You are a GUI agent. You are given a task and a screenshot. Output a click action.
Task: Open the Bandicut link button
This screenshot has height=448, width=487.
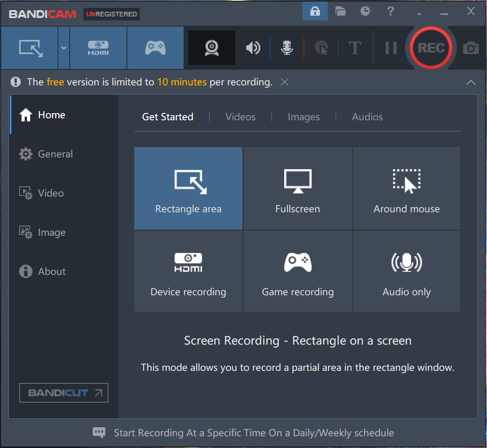64,393
